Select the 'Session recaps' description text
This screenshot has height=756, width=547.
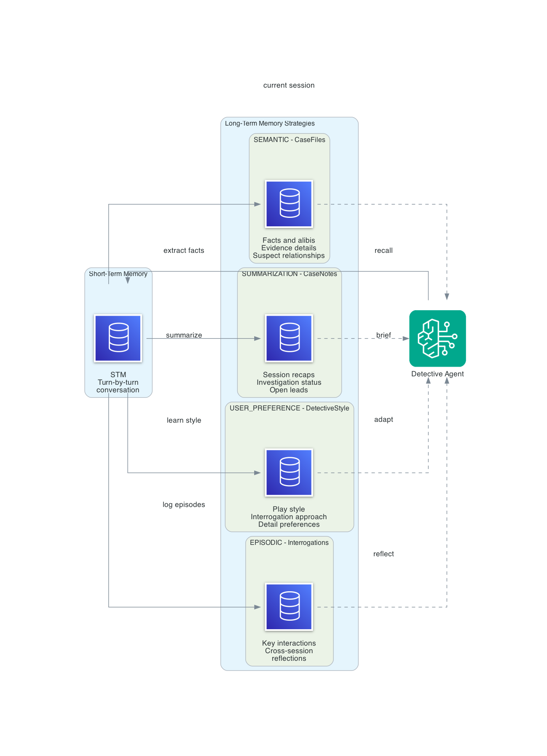pos(289,375)
